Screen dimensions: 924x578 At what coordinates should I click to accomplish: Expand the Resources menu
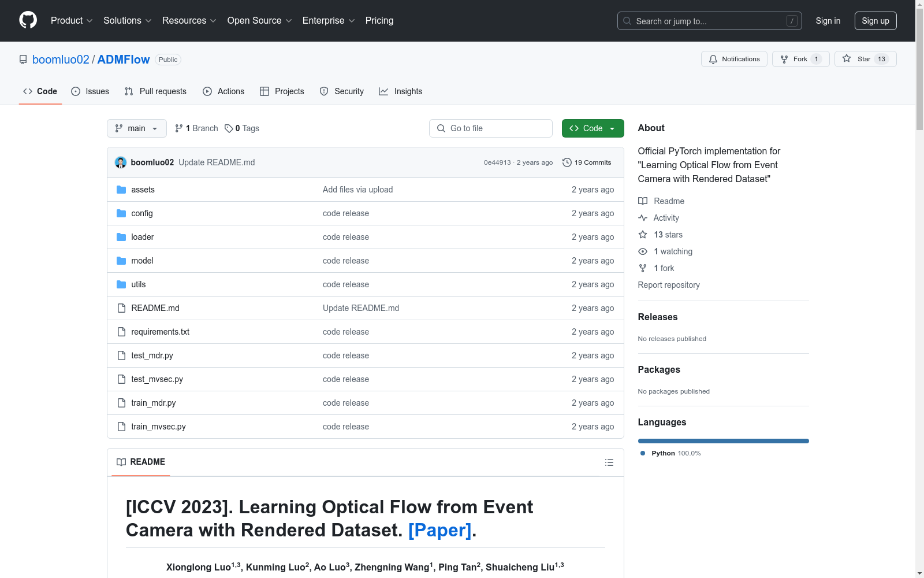189,21
